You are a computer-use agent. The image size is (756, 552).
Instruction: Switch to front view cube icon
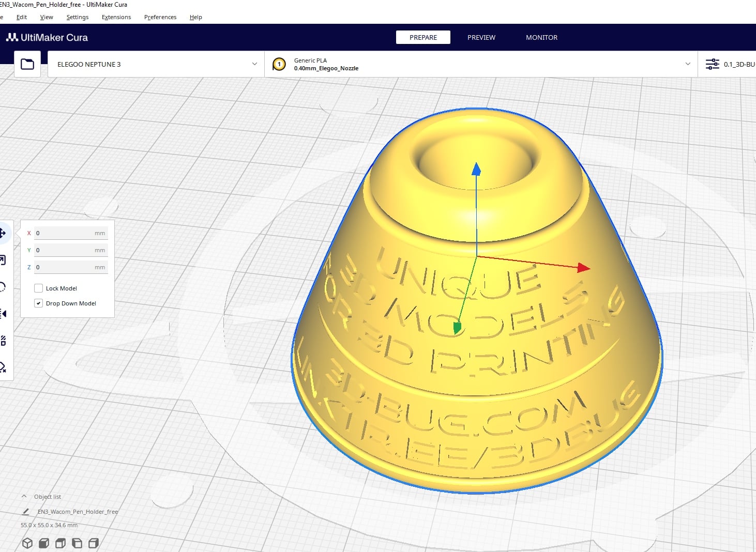click(44, 543)
